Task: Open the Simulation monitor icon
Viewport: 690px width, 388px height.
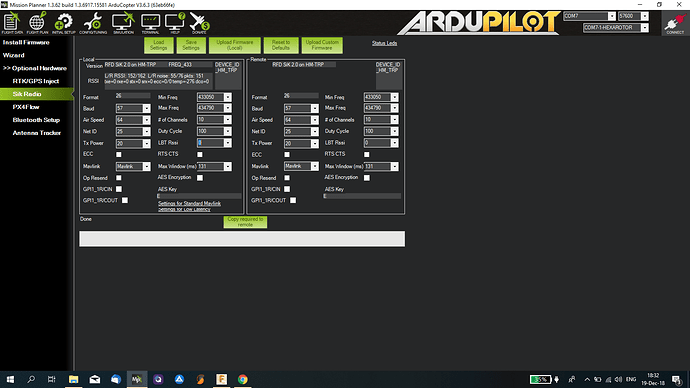Action: tap(123, 23)
